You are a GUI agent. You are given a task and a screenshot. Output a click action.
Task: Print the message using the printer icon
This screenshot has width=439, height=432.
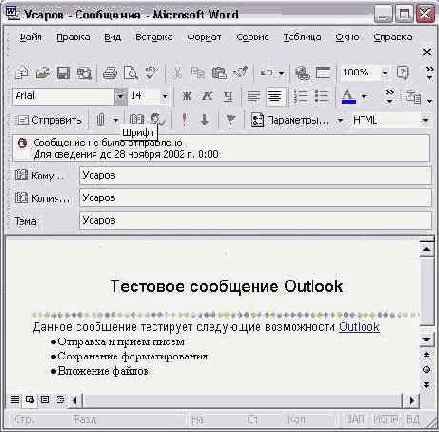(x=110, y=73)
